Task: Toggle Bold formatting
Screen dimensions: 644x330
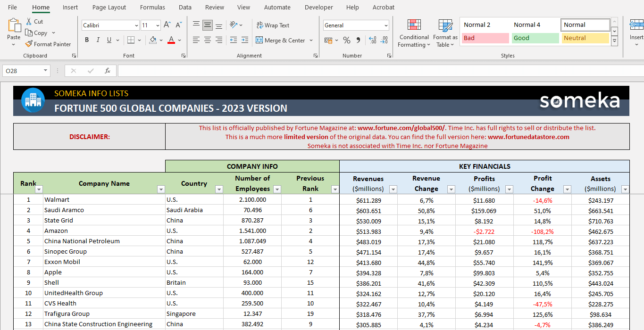Action: pyautogui.click(x=87, y=41)
